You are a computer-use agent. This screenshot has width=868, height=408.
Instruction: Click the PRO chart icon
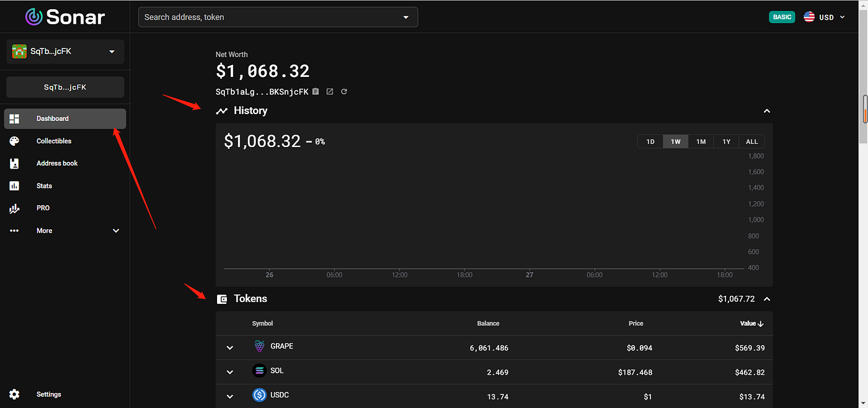coord(15,209)
